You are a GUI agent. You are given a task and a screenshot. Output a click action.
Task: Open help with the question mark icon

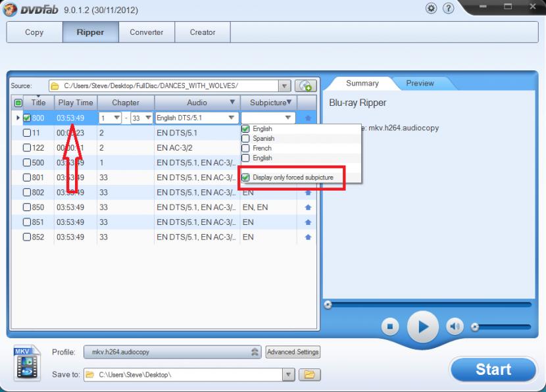(448, 8)
